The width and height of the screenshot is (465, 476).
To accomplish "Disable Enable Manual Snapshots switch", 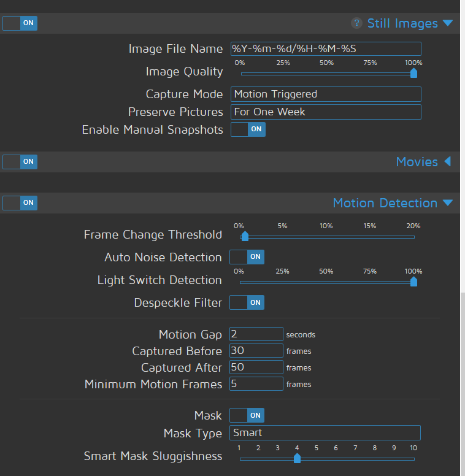I will (248, 129).
